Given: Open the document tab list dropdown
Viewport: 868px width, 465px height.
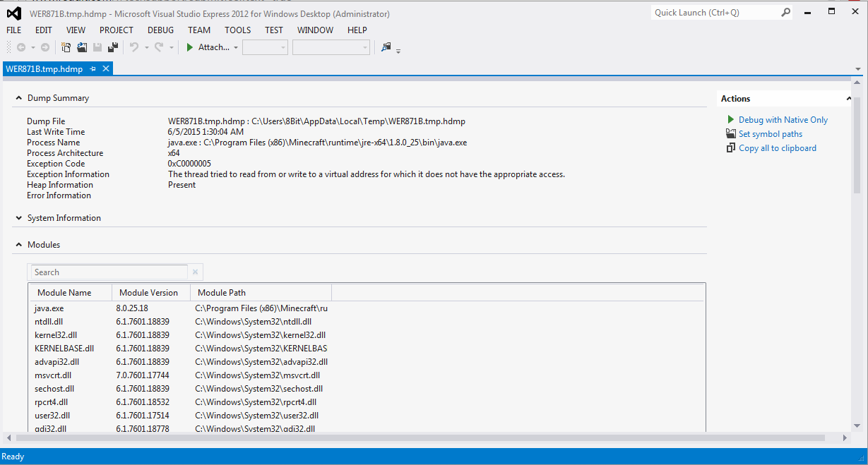Looking at the screenshot, I should (x=857, y=69).
